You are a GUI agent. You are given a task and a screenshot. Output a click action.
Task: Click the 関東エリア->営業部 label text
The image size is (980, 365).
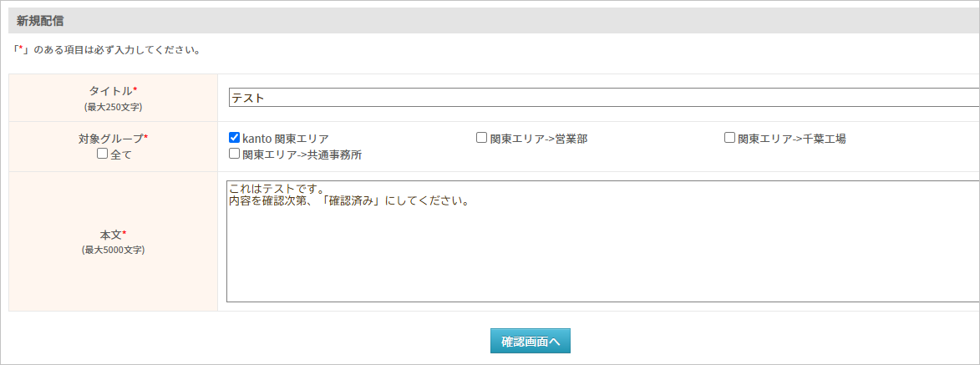pyautogui.click(x=539, y=139)
